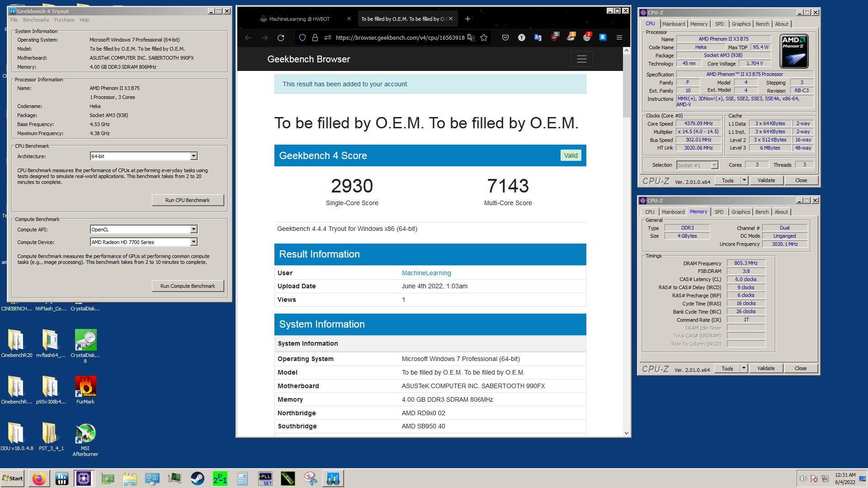Open Firefox tracking protection shield

302,38
